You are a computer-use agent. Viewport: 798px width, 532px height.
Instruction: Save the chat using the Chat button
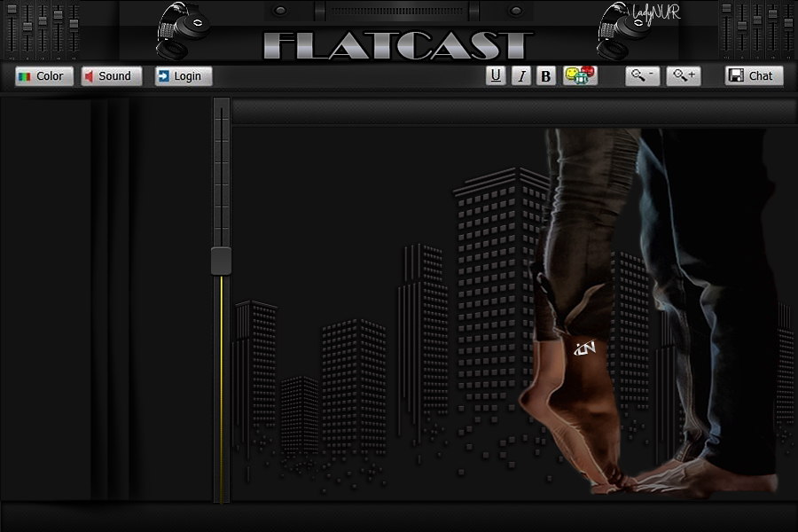(x=754, y=76)
